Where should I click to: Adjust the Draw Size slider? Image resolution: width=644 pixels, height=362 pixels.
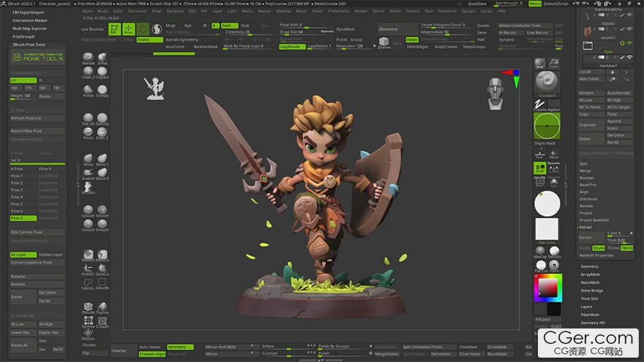[307, 31]
